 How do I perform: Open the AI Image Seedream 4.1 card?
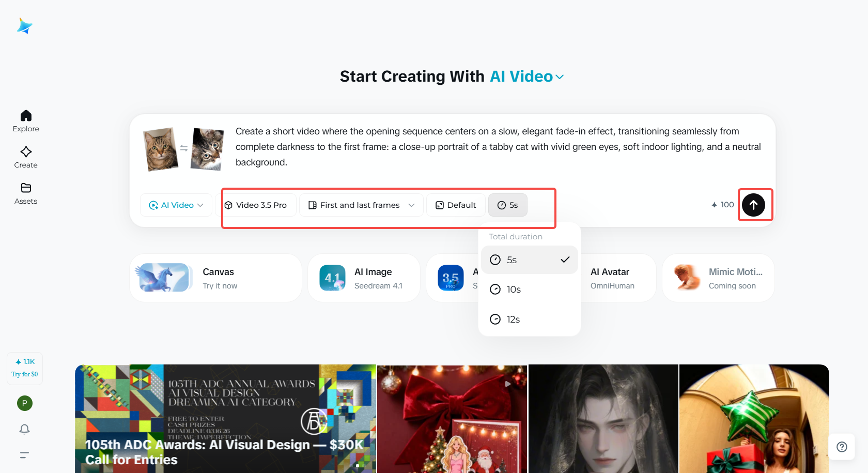point(364,278)
